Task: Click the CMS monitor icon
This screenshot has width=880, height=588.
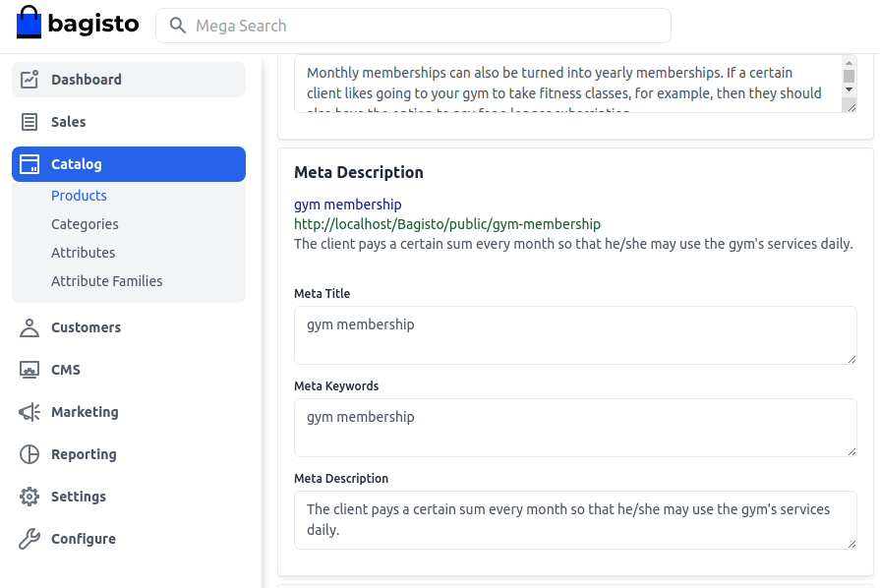Action: pos(29,370)
